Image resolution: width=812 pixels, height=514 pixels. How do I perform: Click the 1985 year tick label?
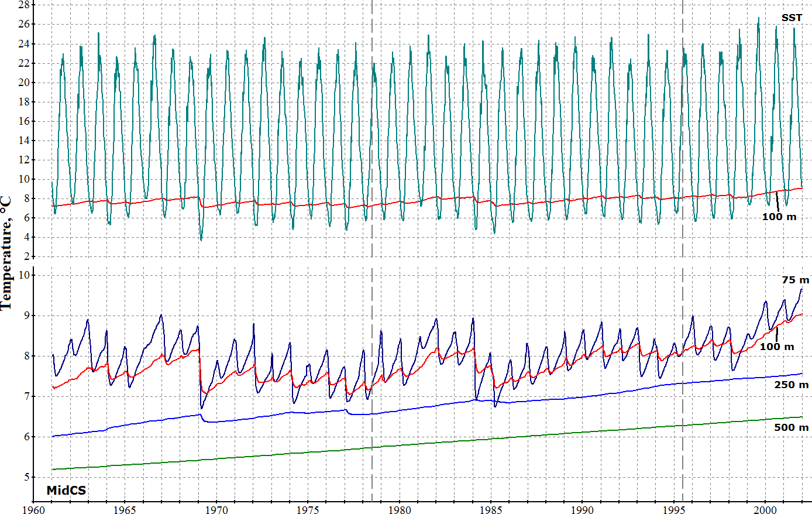(x=491, y=509)
